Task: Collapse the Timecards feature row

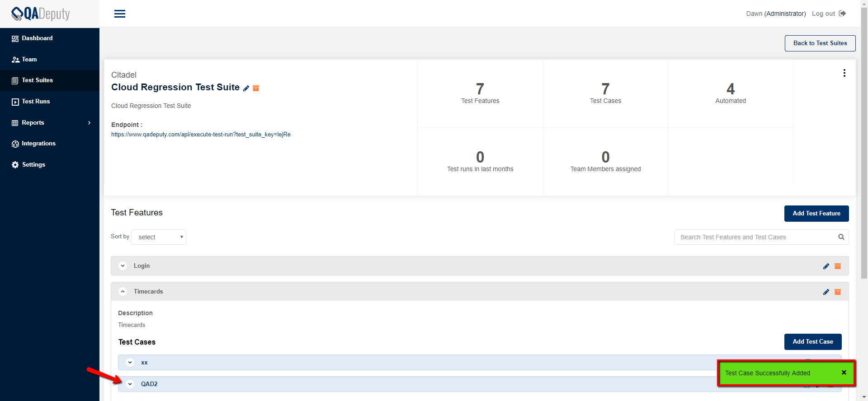Action: pyautogui.click(x=123, y=292)
